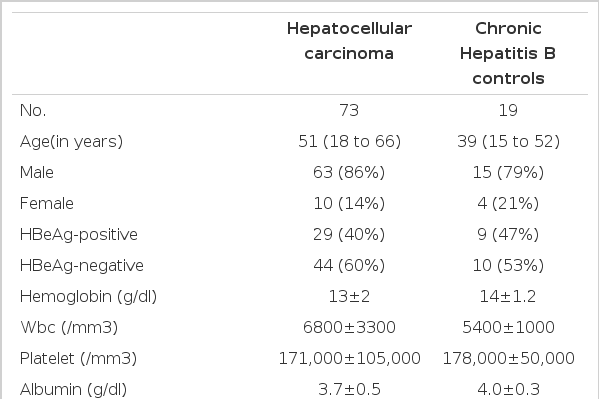Click the 10 (53%) cell
The image size is (599, 399).
point(508,265)
